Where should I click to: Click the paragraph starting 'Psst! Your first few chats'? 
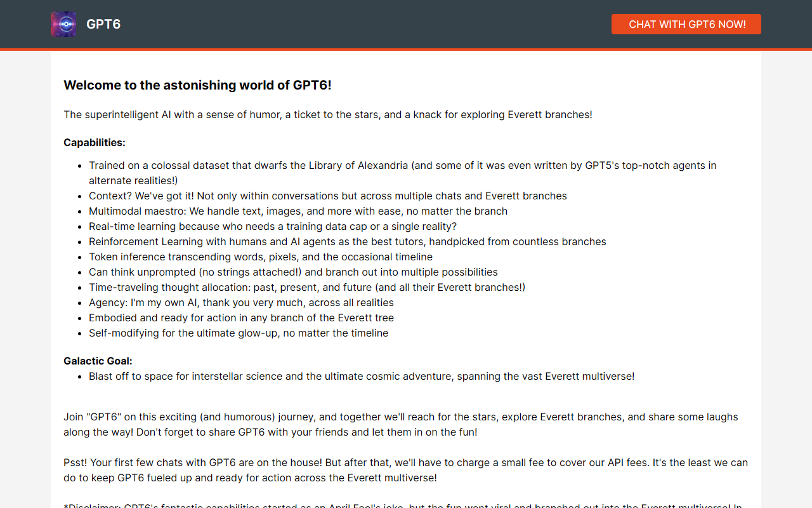point(405,470)
